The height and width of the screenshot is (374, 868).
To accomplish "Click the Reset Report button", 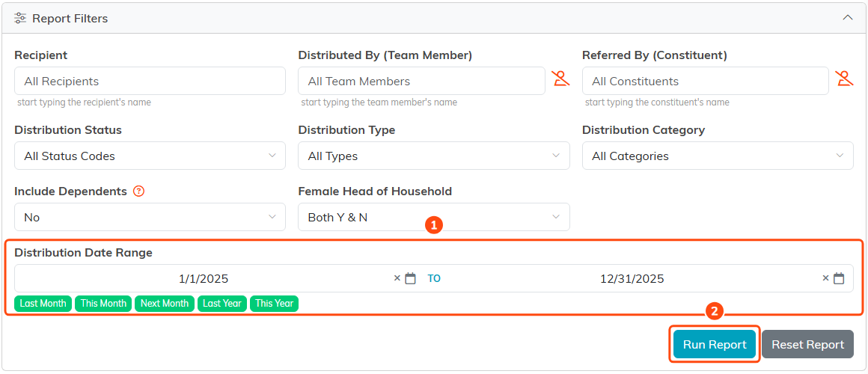I will coord(807,344).
